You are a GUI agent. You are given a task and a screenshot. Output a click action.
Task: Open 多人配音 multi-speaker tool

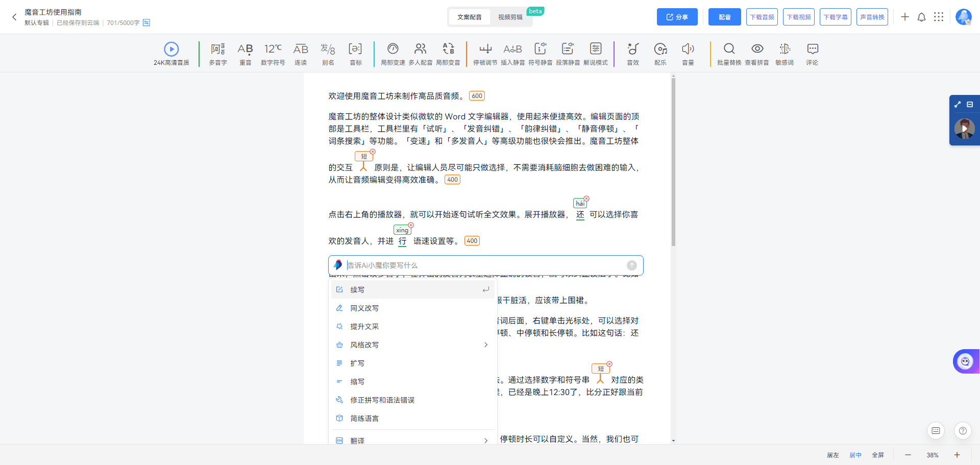coord(421,54)
